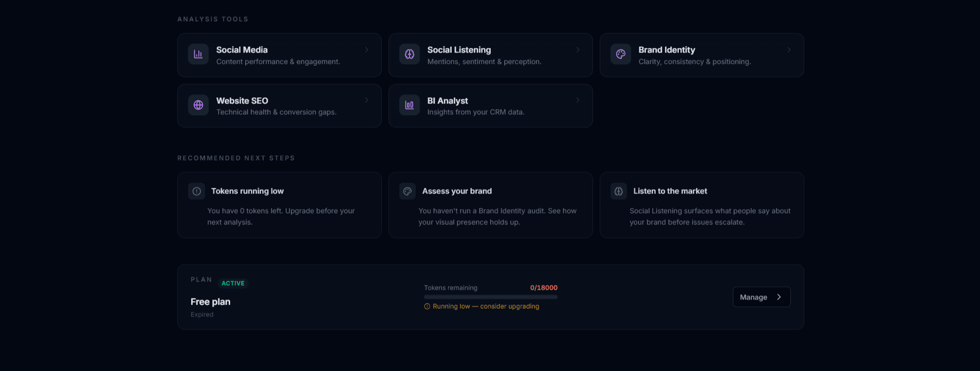The width and height of the screenshot is (980, 371).
Task: Click the Recommended Next Steps heading
Action: [x=236, y=158]
